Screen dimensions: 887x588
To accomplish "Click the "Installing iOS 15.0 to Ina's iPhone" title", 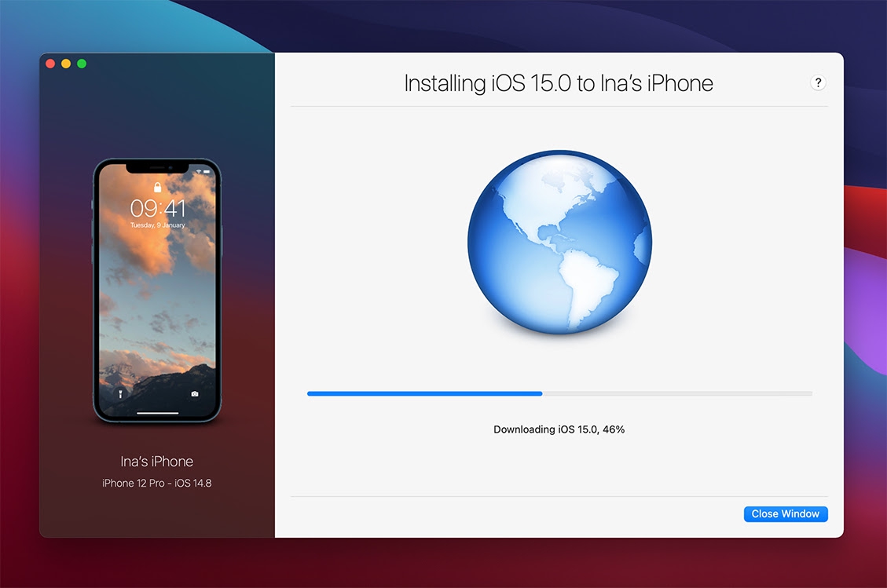I will (559, 83).
